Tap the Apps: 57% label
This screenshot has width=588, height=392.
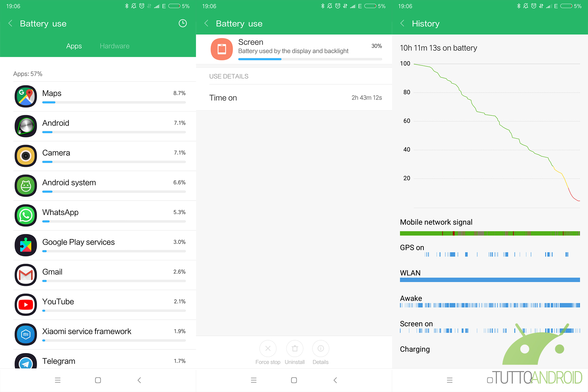28,74
